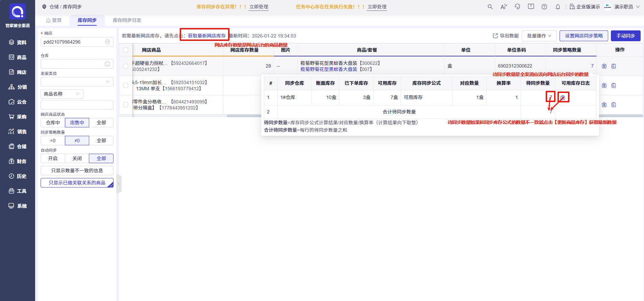Tick the checkbox for row 804421493099

tap(126, 105)
